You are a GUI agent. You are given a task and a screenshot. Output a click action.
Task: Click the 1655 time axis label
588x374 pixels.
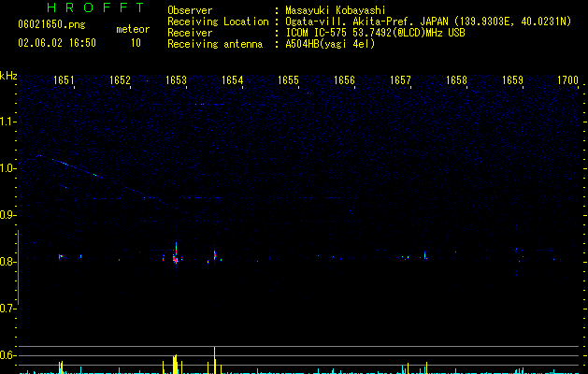(288, 80)
